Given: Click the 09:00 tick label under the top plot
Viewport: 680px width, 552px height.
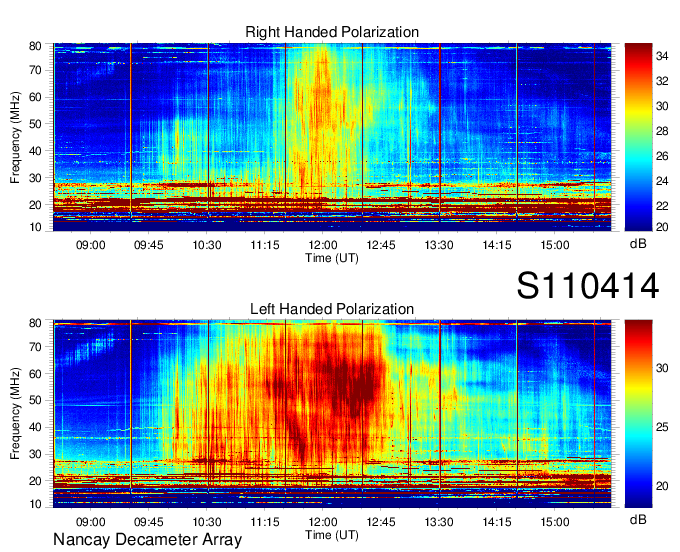Looking at the screenshot, I should coord(91,245).
